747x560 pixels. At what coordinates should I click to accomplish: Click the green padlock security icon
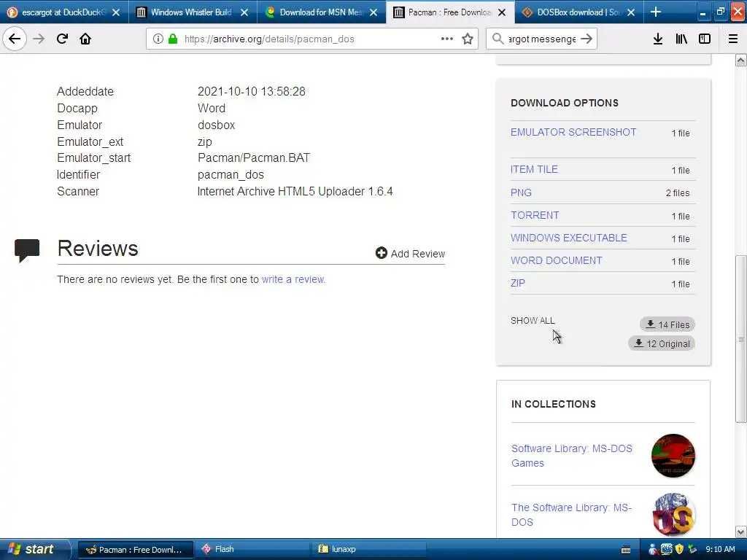(173, 39)
